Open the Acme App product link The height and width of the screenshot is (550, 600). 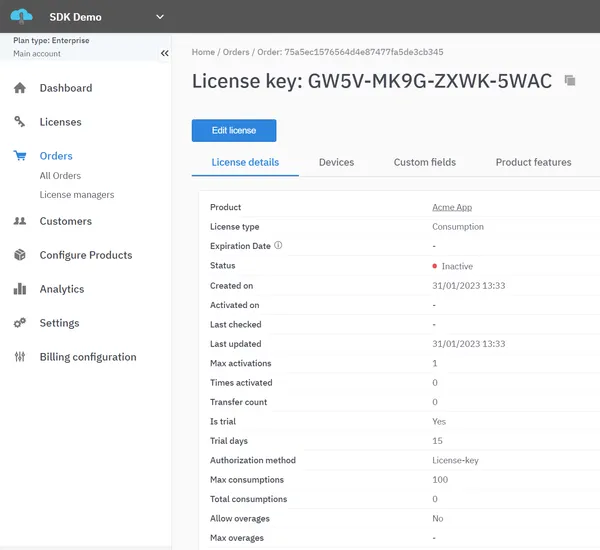(x=451, y=207)
